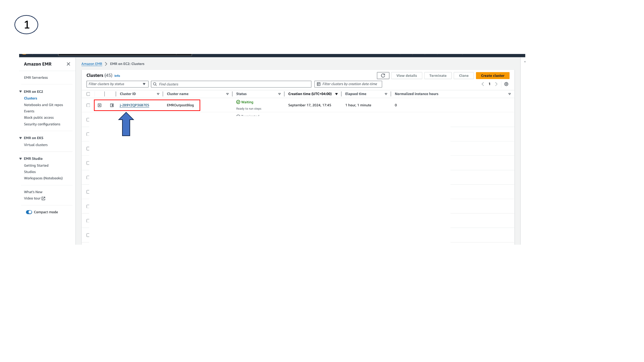Click the Video tour external link icon

pos(43,198)
